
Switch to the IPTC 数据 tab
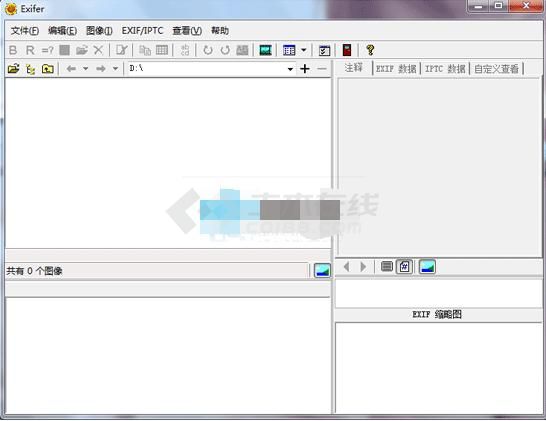(x=445, y=69)
